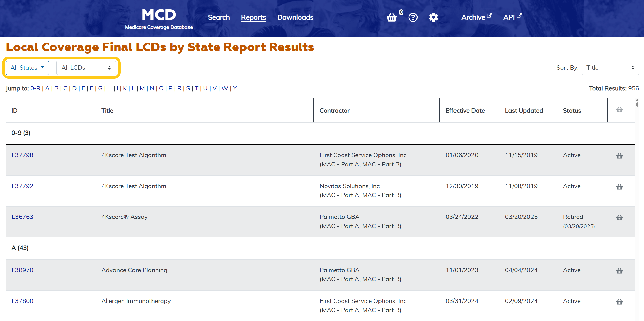Open the All LCDs selector
This screenshot has height=321, width=644.
tap(86, 68)
